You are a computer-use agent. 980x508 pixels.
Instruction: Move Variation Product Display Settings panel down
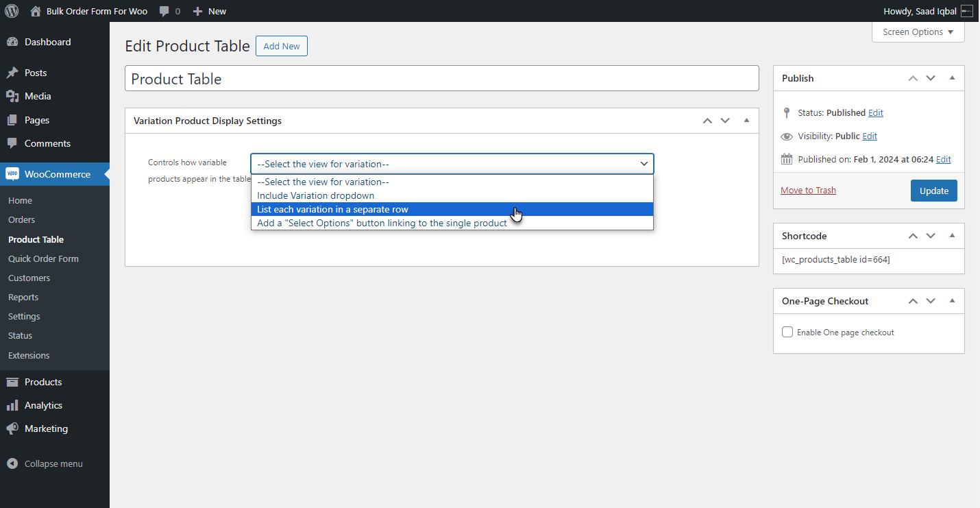tap(725, 121)
